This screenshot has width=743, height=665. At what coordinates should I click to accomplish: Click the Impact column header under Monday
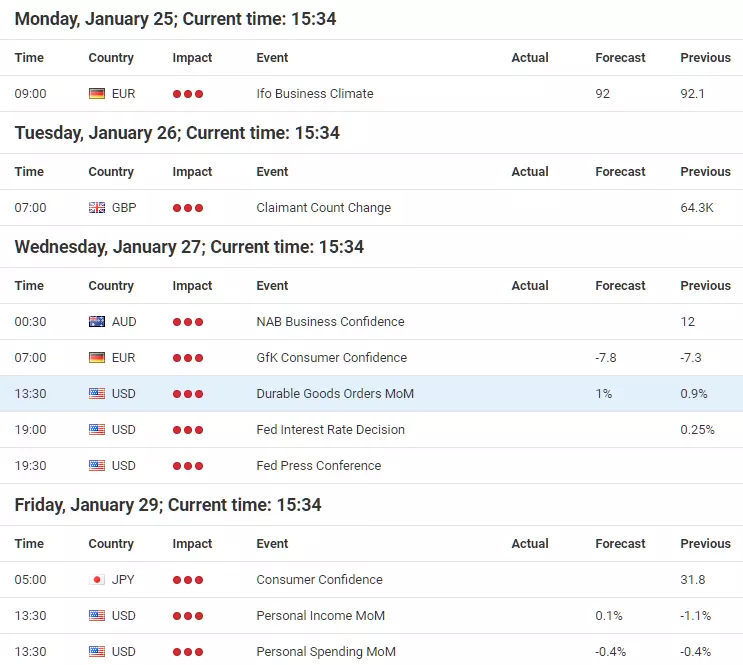pyautogui.click(x=192, y=58)
